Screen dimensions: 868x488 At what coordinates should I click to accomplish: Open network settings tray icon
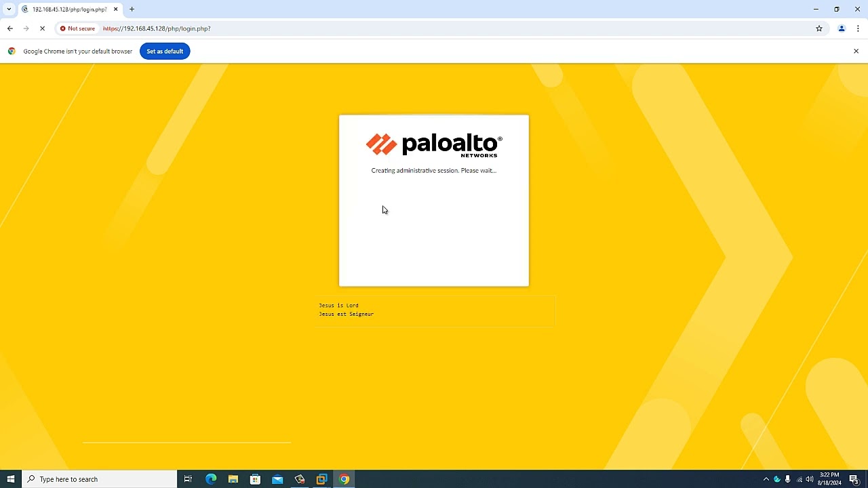(799, 479)
